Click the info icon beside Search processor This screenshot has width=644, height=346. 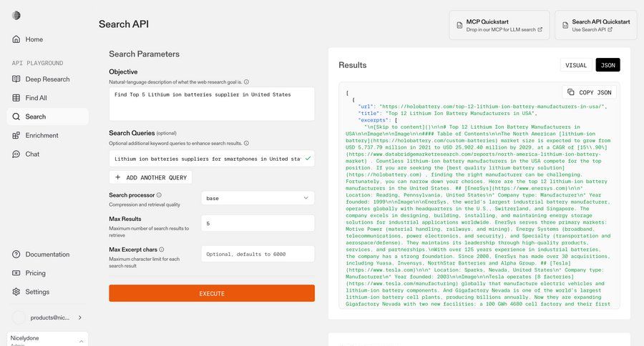coord(159,194)
